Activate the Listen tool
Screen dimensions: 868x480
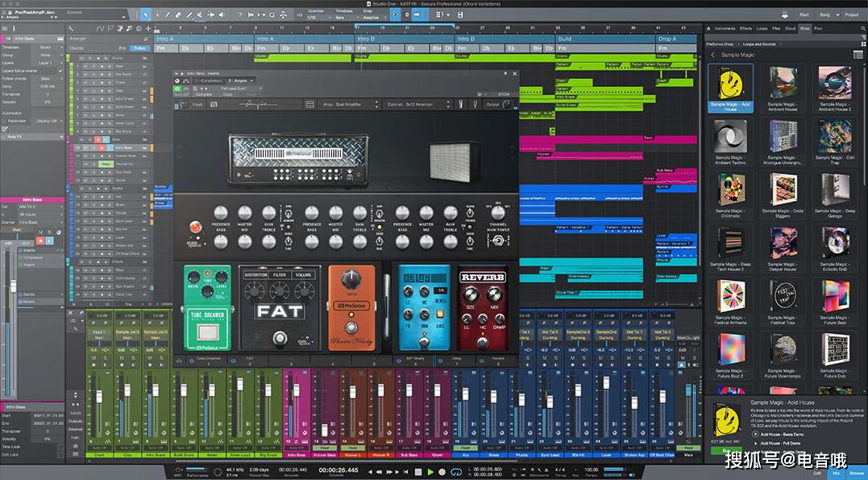click(x=222, y=15)
